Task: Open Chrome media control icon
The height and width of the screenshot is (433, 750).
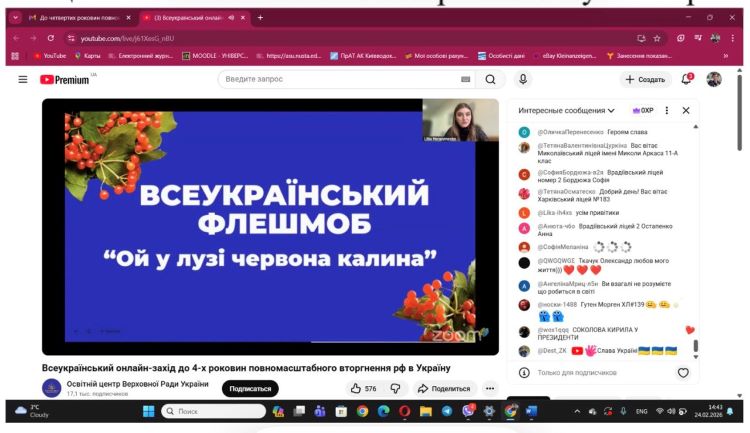Action: click(698, 38)
